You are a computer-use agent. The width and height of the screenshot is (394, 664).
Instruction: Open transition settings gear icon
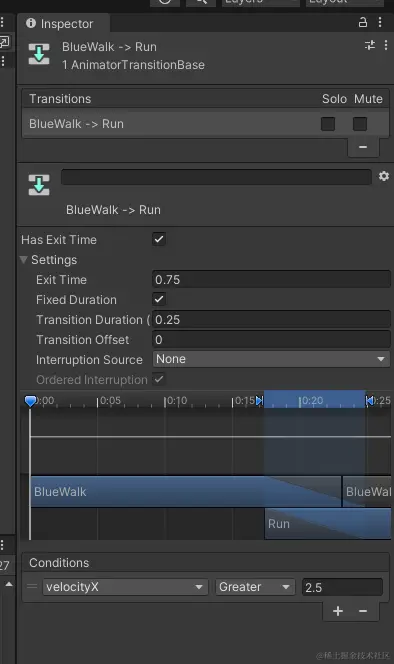pyautogui.click(x=384, y=176)
